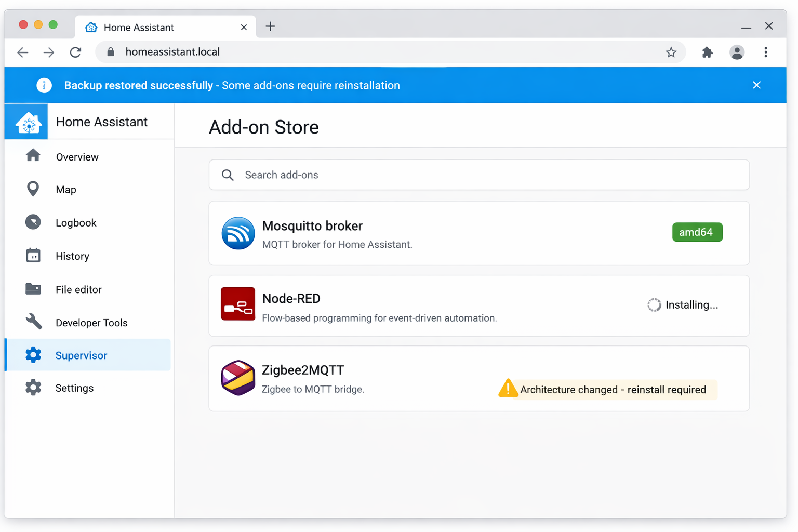Open the three-dot browser menu
Screen dimensions: 798x532
click(766, 52)
